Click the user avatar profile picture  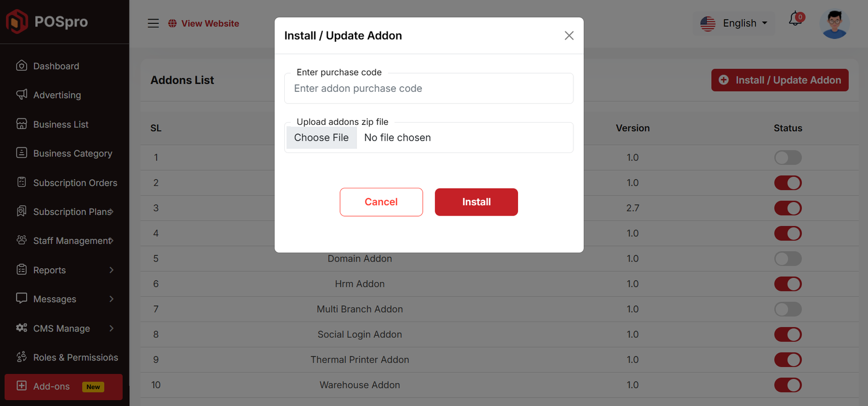coord(834,24)
